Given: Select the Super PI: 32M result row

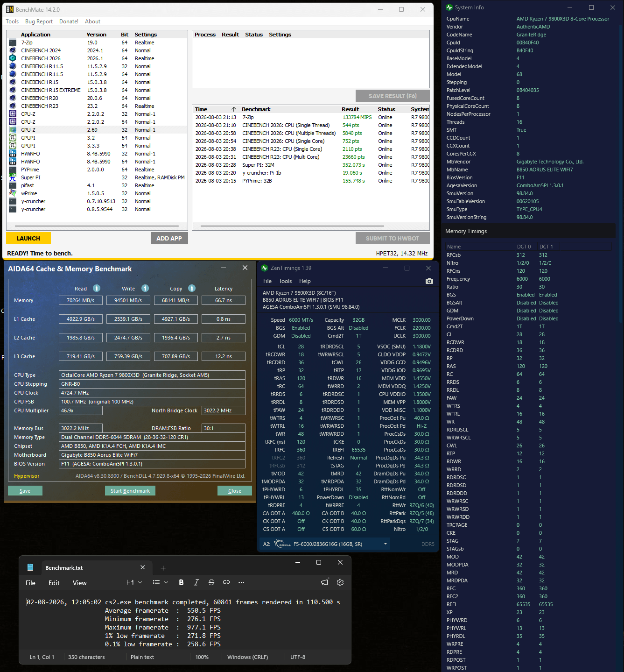Looking at the screenshot, I should (x=311, y=165).
